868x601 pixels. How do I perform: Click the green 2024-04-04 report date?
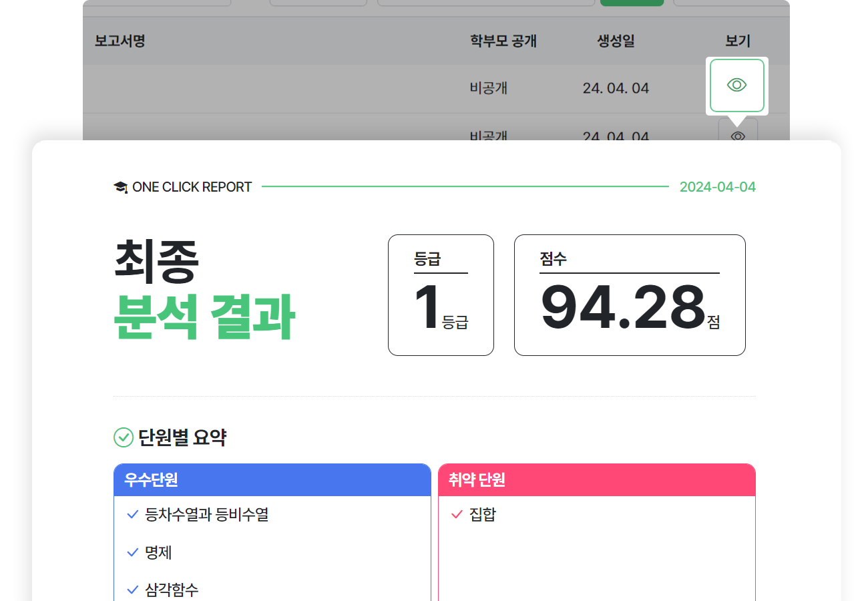717,187
